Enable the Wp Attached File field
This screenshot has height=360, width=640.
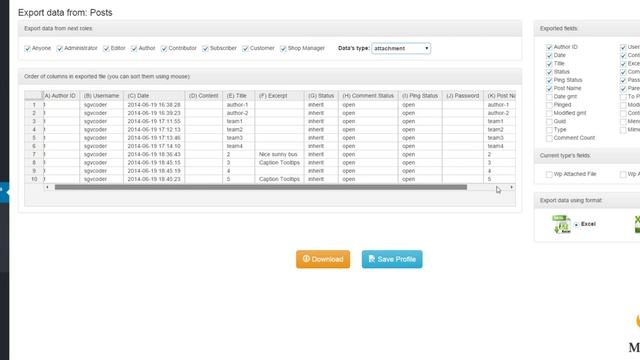(x=549, y=175)
